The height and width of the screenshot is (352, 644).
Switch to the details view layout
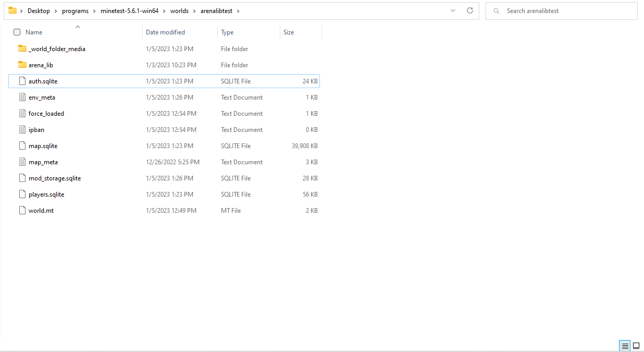click(x=625, y=346)
